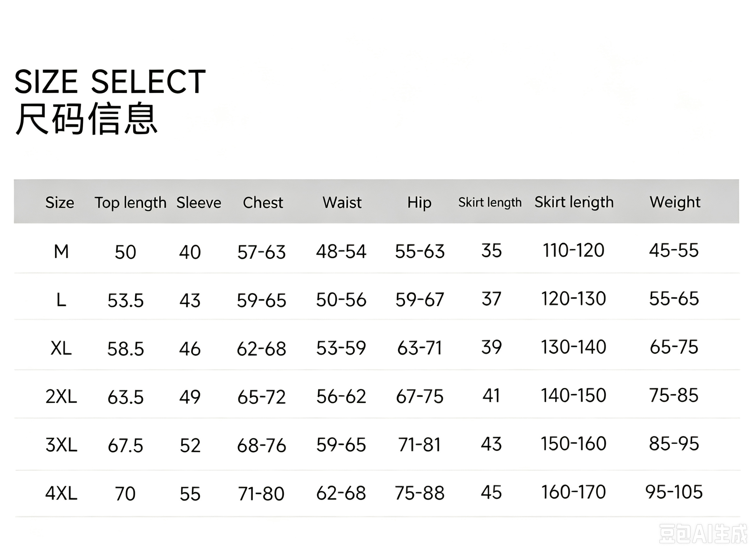The height and width of the screenshot is (554, 756).
Task: Choose the 4XL size row label
Action: [x=61, y=493]
